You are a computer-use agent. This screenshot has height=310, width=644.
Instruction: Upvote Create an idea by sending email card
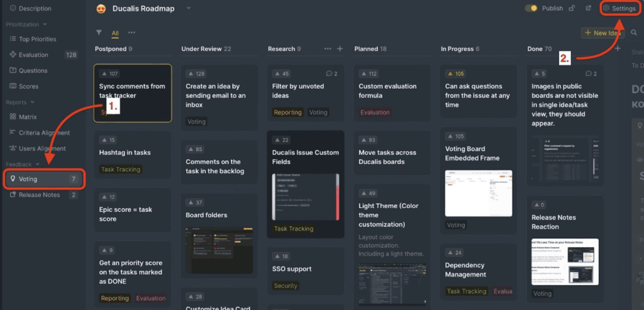point(196,74)
